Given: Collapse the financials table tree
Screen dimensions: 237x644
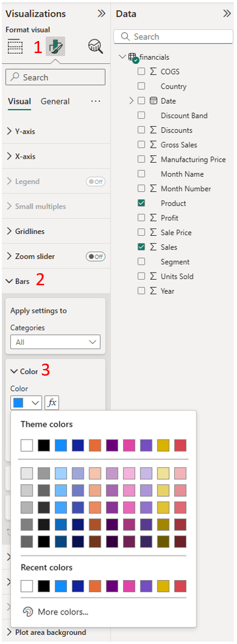Looking at the screenshot, I should (x=122, y=57).
